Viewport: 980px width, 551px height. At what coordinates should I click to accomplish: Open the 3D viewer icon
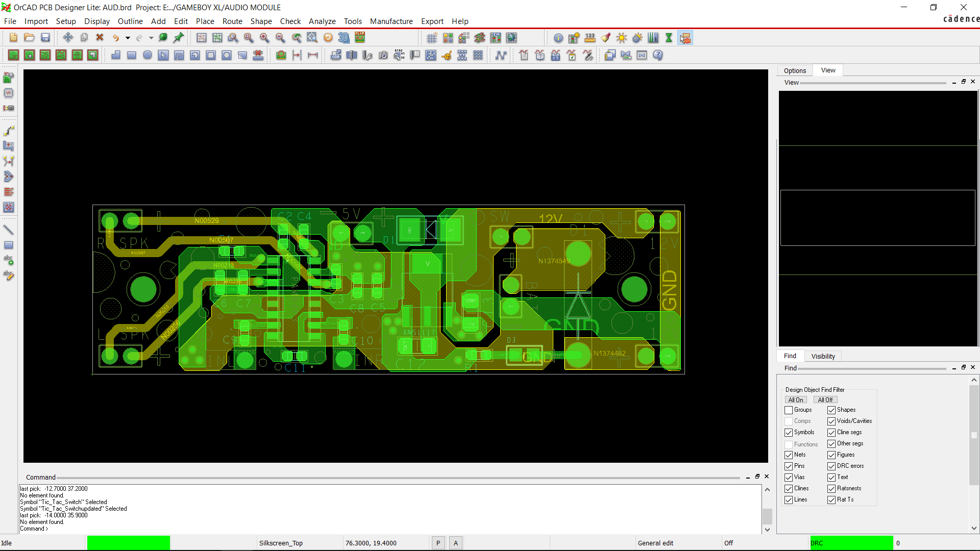tap(344, 38)
